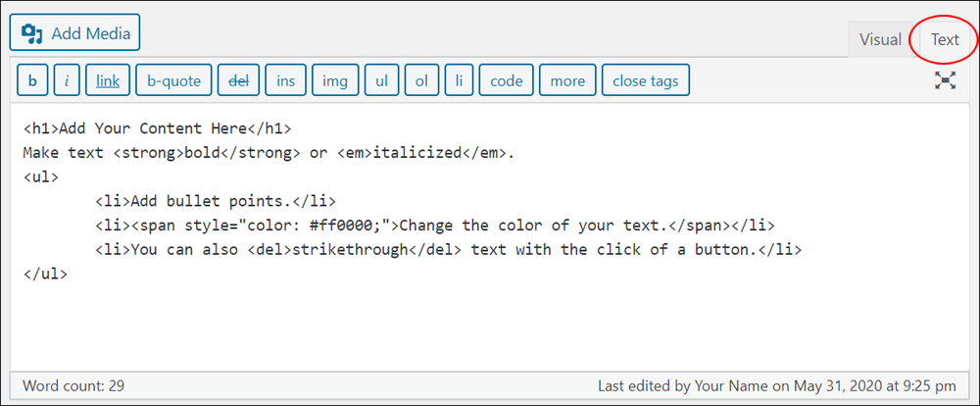Click the bold 'b' quicktag button

pos(32,80)
